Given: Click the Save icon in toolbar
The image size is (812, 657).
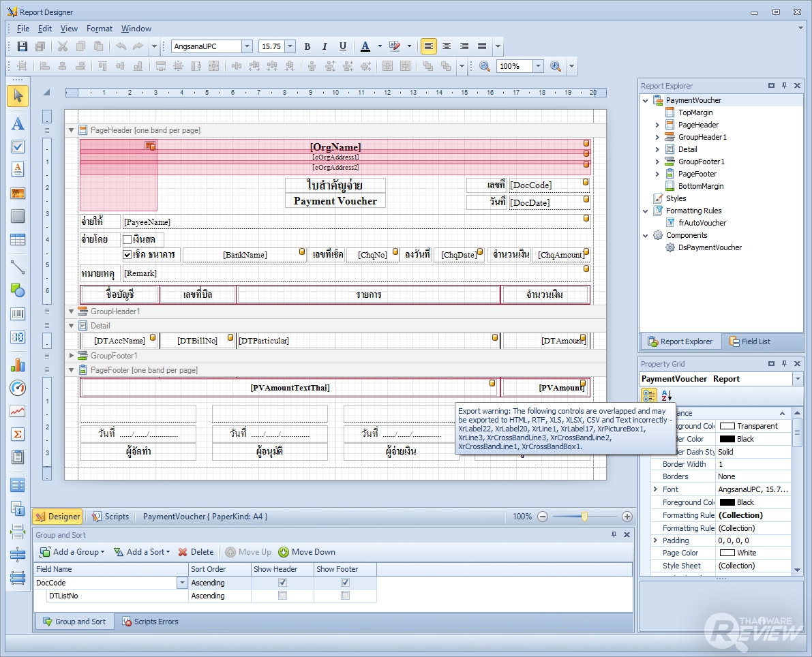Looking at the screenshot, I should (22, 46).
